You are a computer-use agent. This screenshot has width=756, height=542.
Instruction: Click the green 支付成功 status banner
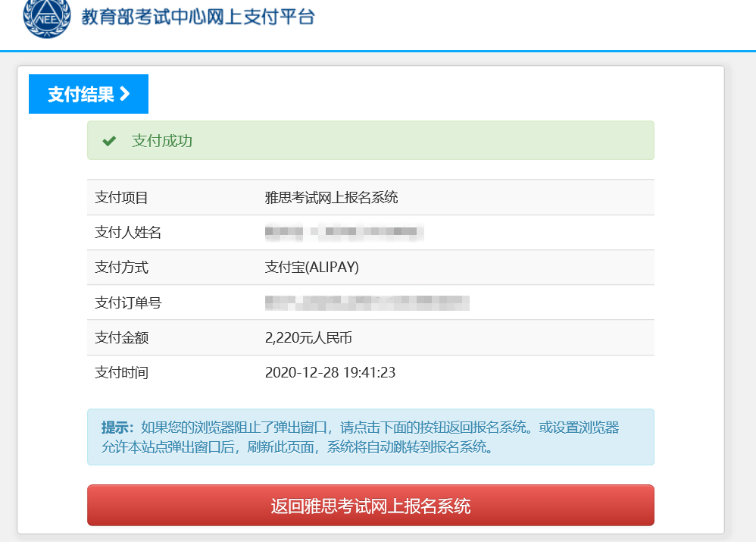(x=371, y=139)
